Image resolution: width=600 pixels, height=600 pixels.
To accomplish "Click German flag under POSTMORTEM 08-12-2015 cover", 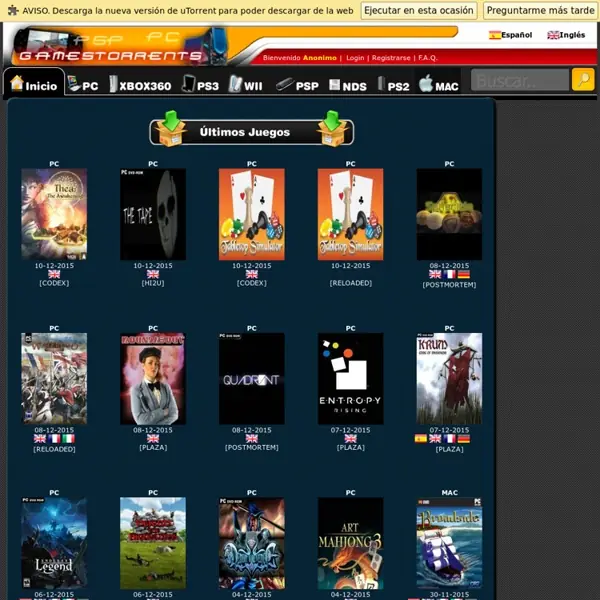I will pyautogui.click(x=463, y=274).
